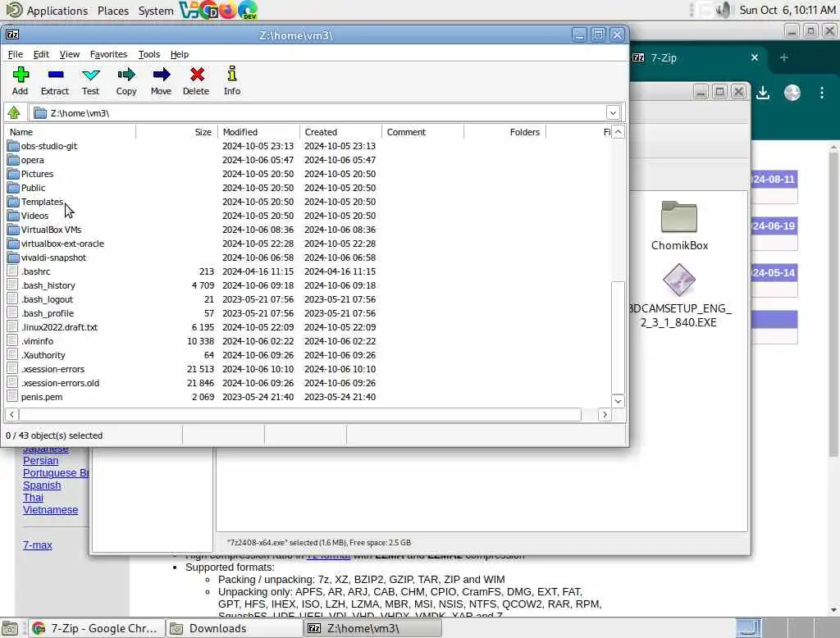
Task: Select the penis.pem file icon
Action: 13,396
